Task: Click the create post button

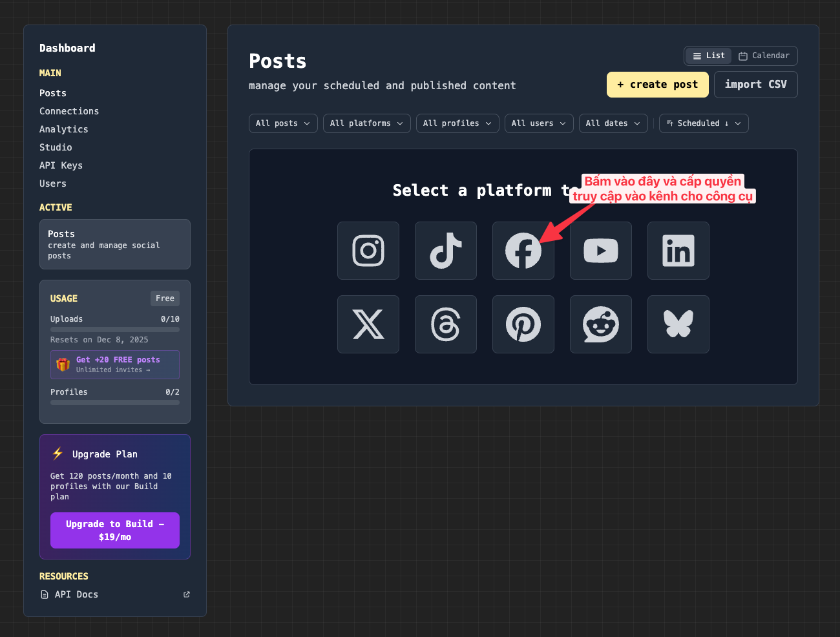Action: click(x=657, y=85)
